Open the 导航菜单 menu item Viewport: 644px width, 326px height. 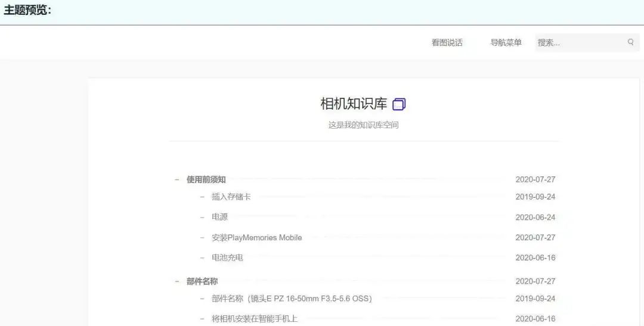pos(506,42)
